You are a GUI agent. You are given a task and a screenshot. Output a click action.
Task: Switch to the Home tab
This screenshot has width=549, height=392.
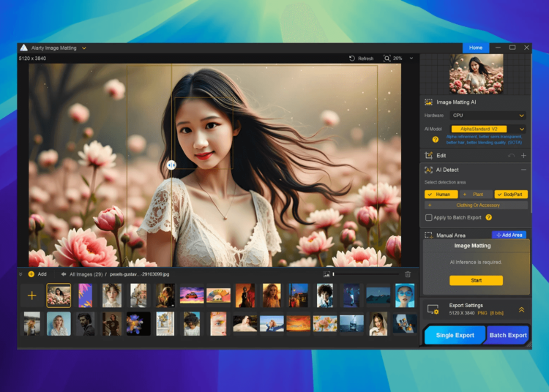coord(476,48)
